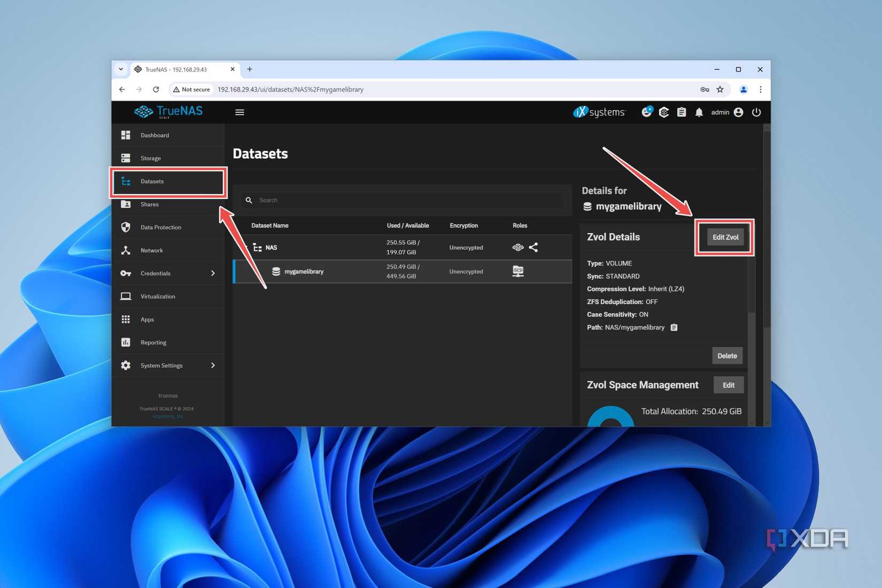The image size is (882, 588).
Task: Click the Edit Zvol button
Action: 725,237
